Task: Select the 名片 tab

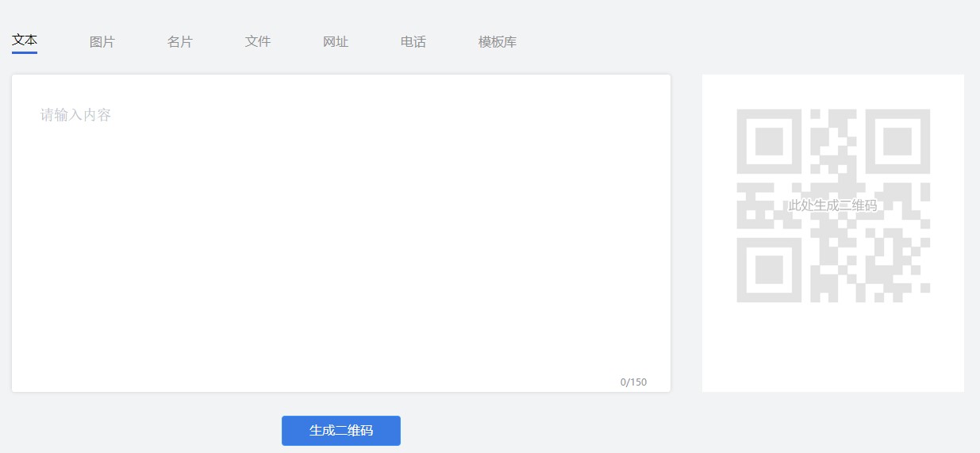Action: point(180,42)
